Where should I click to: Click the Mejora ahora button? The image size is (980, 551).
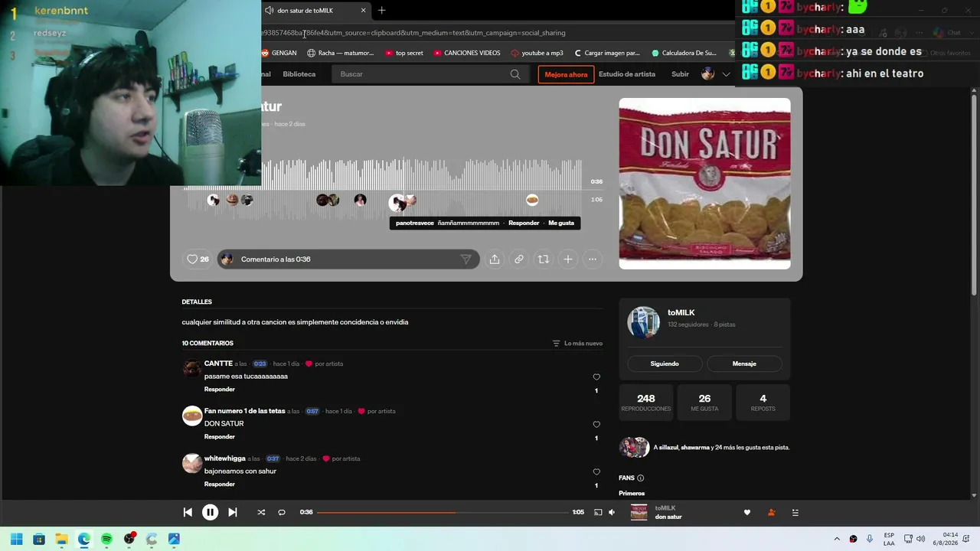pyautogui.click(x=566, y=74)
